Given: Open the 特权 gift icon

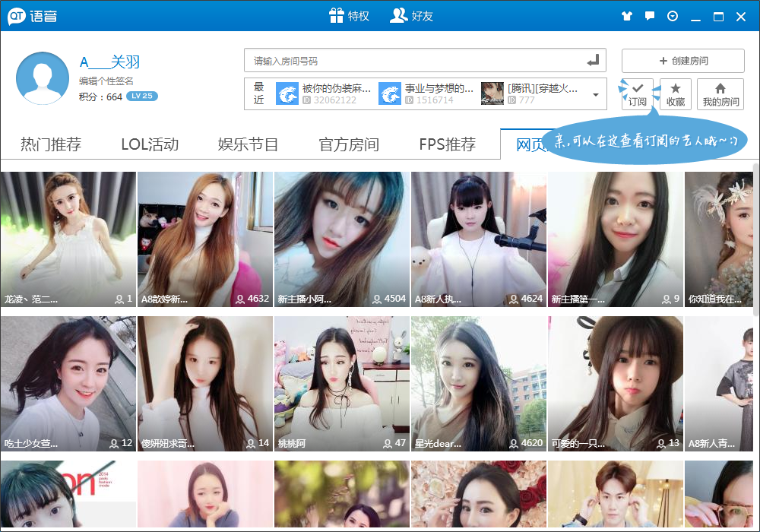Looking at the screenshot, I should [x=337, y=15].
